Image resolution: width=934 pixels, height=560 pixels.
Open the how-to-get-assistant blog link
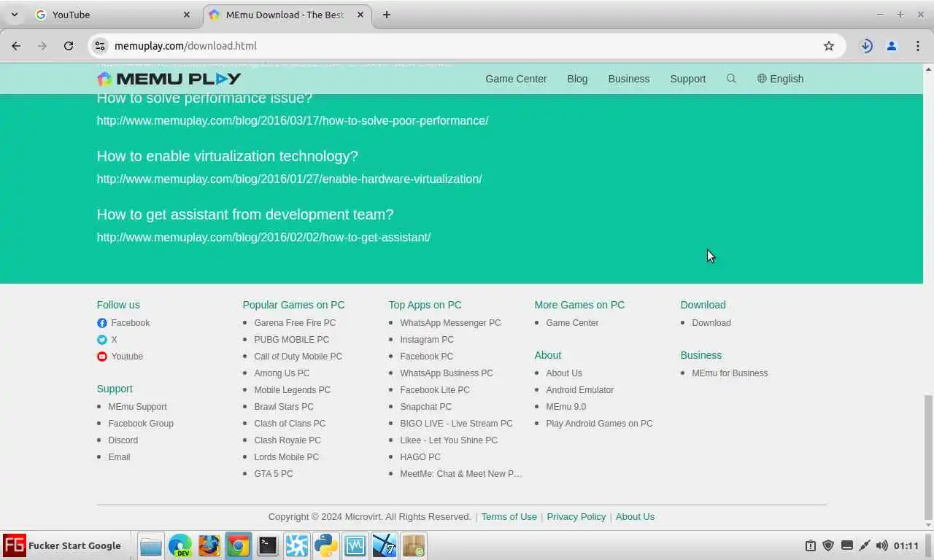tap(264, 238)
